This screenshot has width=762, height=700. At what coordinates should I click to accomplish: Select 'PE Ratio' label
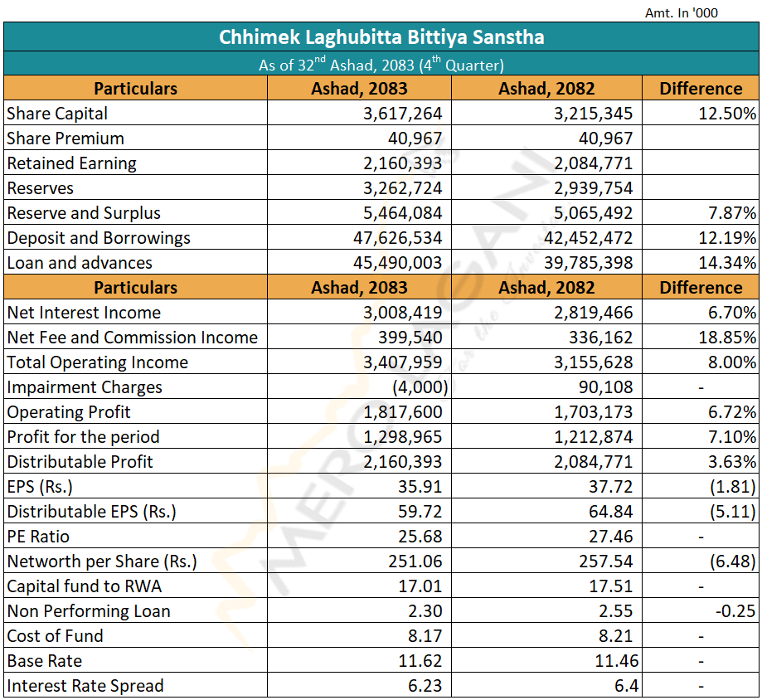(x=38, y=536)
